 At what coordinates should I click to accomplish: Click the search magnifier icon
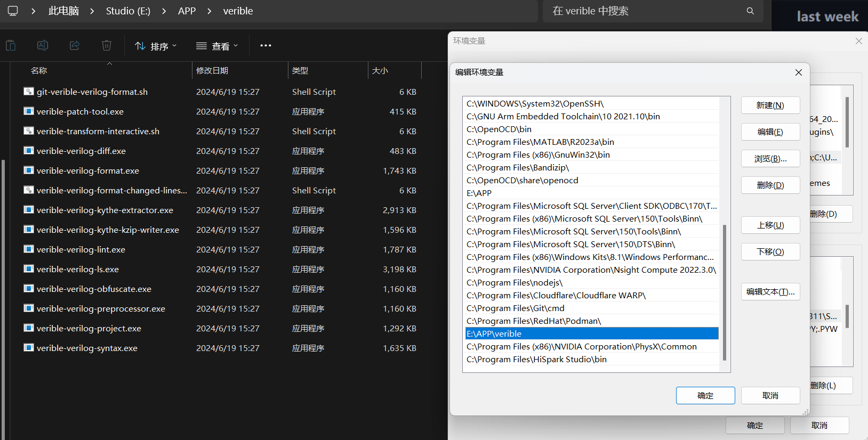coord(750,11)
